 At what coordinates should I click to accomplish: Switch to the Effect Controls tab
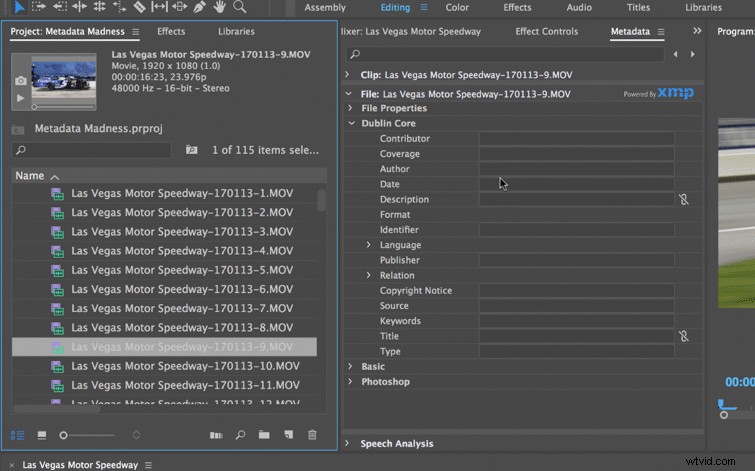click(547, 31)
